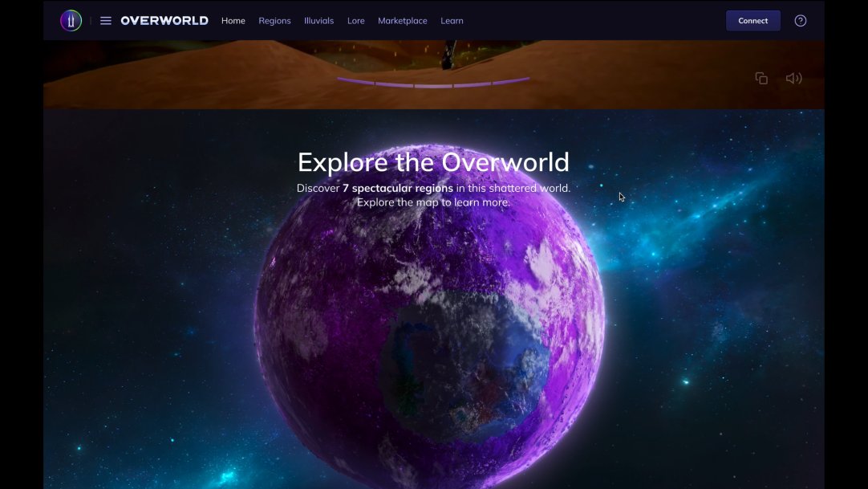Viewport: 868px width, 489px height.
Task: Open the Regions menu item
Action: (x=274, y=21)
